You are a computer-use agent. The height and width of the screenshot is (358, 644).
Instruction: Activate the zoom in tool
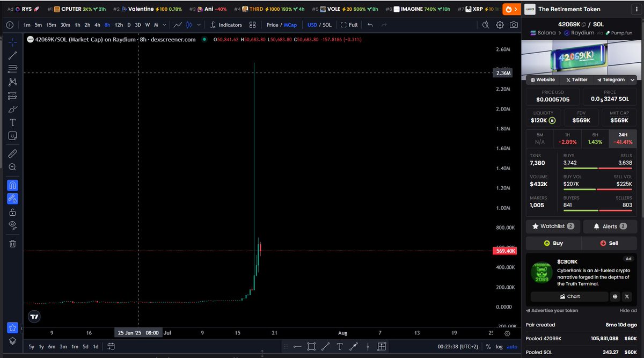[x=13, y=167]
